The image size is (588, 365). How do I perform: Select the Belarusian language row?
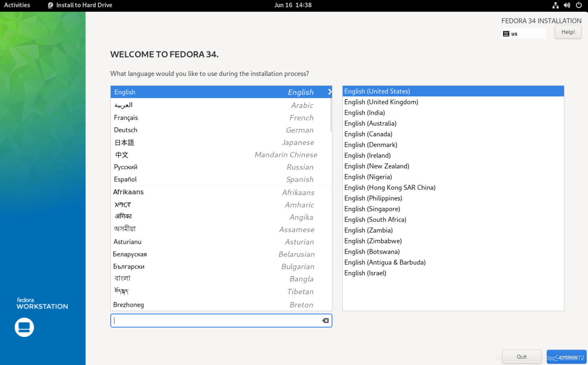(221, 254)
